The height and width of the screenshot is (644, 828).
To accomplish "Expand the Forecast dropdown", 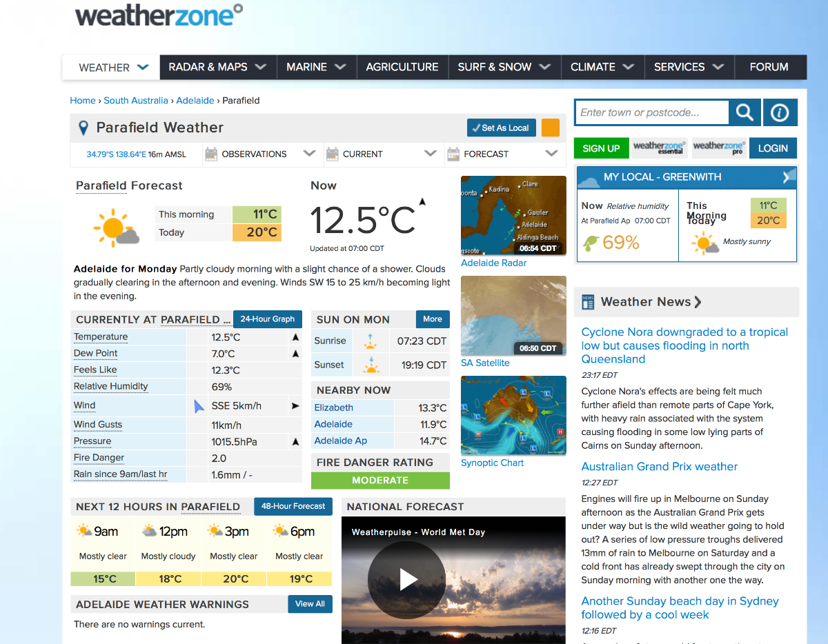I will (551, 154).
